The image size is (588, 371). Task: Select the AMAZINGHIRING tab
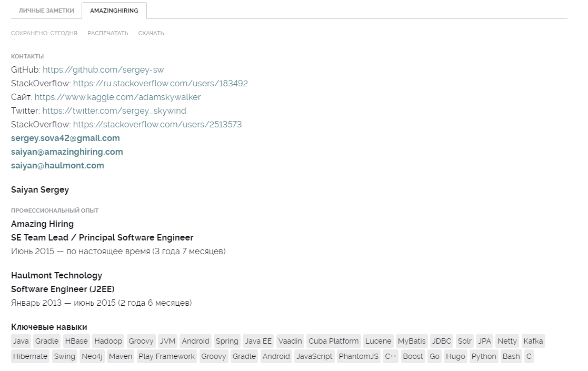click(114, 11)
